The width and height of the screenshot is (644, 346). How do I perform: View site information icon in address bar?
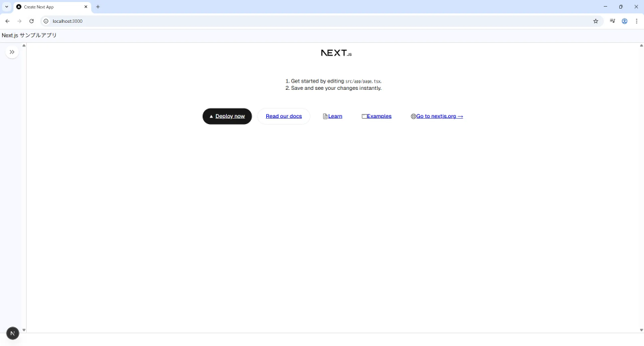click(46, 21)
